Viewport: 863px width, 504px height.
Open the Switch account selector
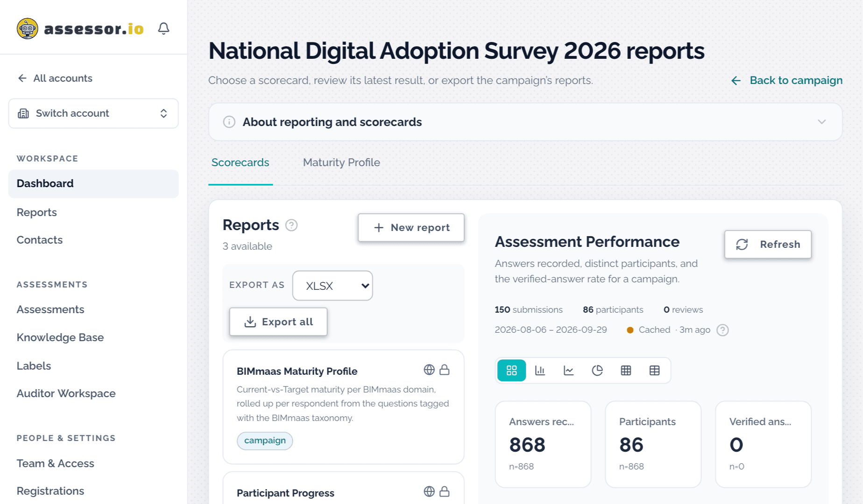coord(93,113)
